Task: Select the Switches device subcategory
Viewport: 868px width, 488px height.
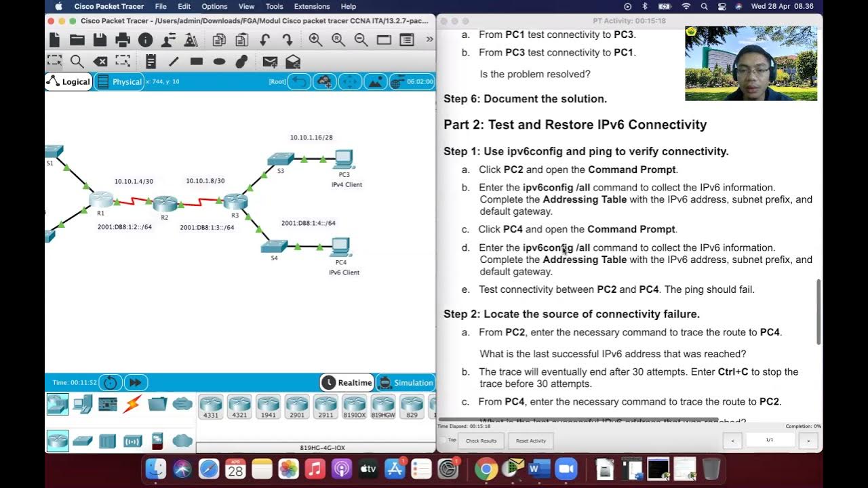Action: [83, 441]
